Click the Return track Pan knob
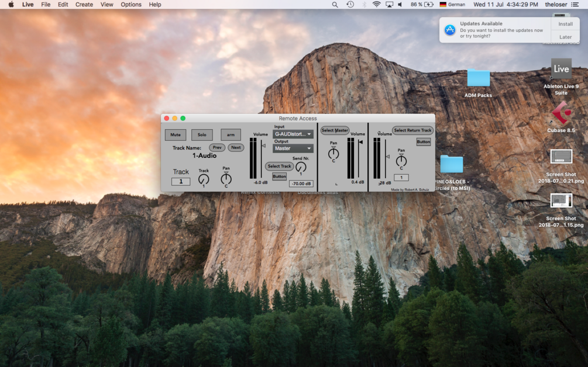The height and width of the screenshot is (367, 588). [x=401, y=161]
